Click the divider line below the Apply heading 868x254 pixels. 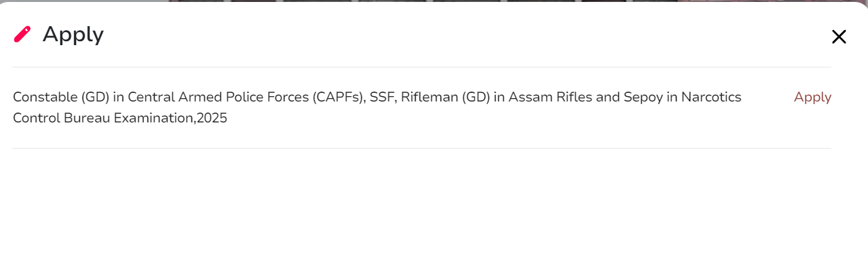tap(422, 67)
